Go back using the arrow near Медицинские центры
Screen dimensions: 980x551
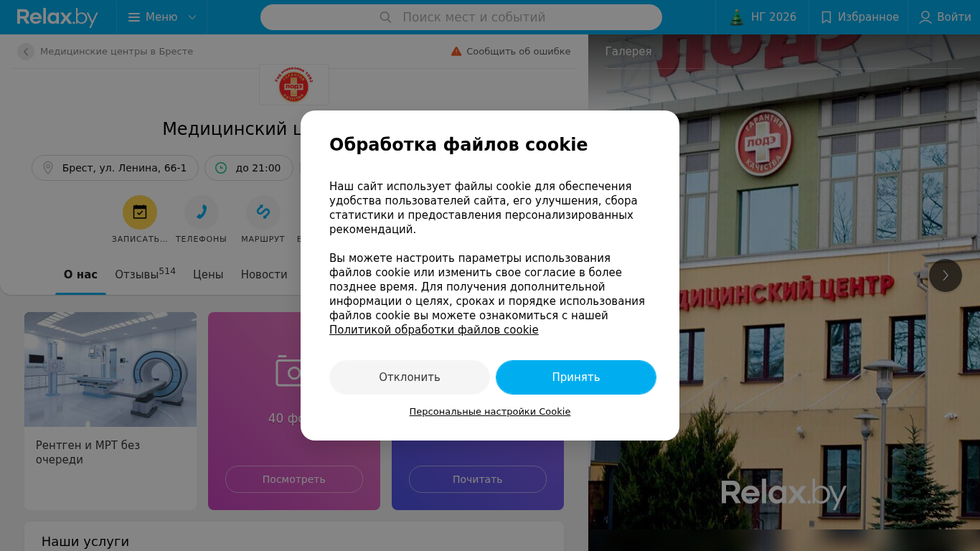[26, 52]
